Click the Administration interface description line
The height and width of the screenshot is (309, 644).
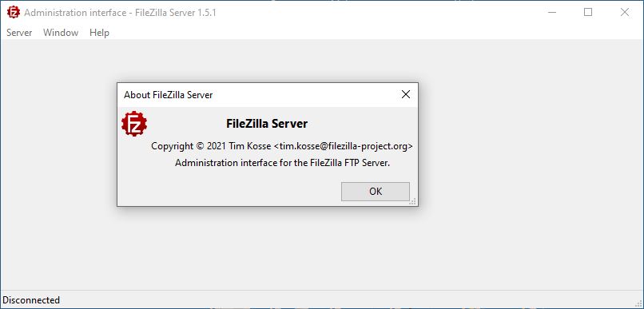click(283, 163)
